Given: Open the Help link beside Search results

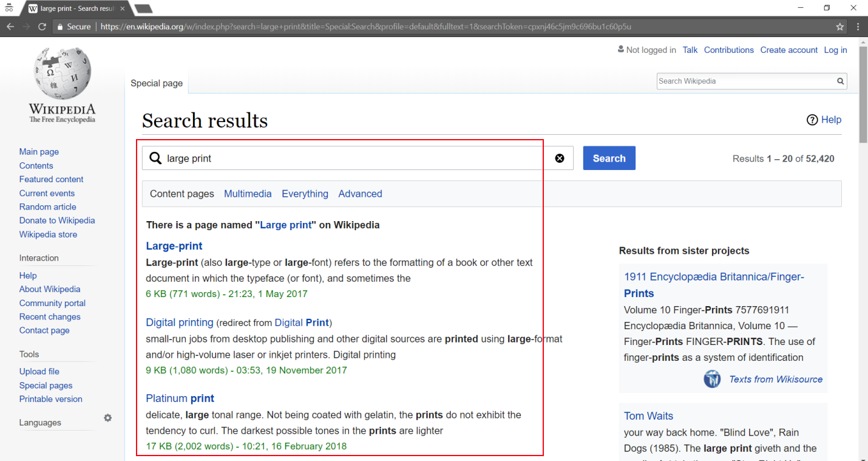Looking at the screenshot, I should (831, 120).
